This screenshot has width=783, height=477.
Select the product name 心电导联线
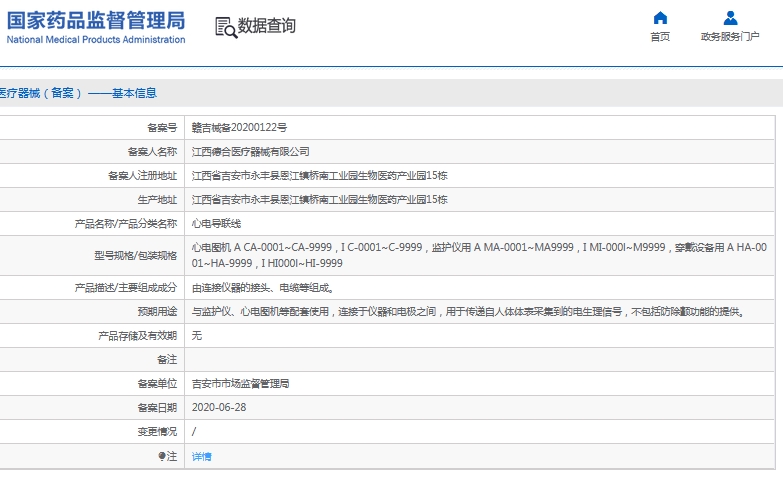click(x=216, y=224)
